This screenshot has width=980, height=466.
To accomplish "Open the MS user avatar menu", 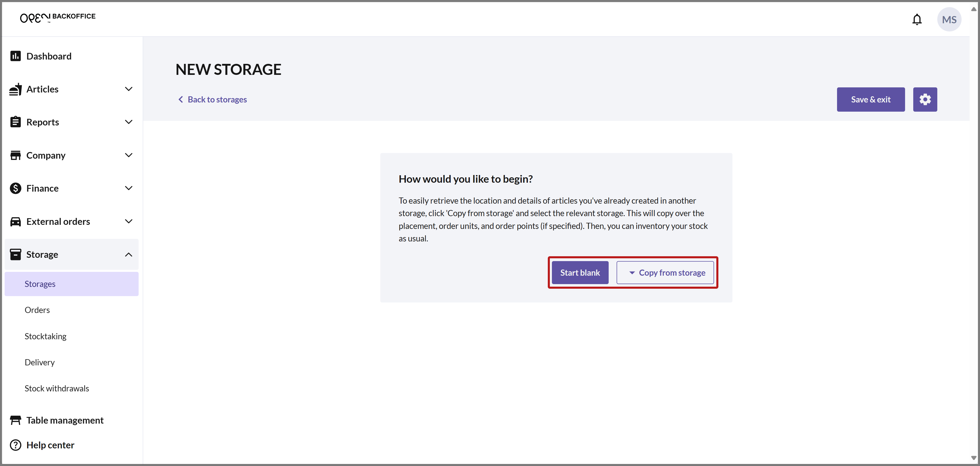I will click(949, 19).
